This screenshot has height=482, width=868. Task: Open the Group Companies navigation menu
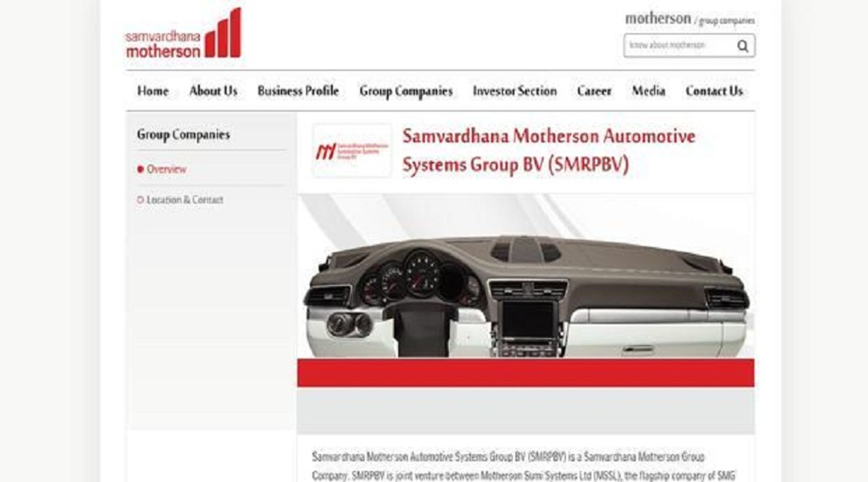click(406, 91)
